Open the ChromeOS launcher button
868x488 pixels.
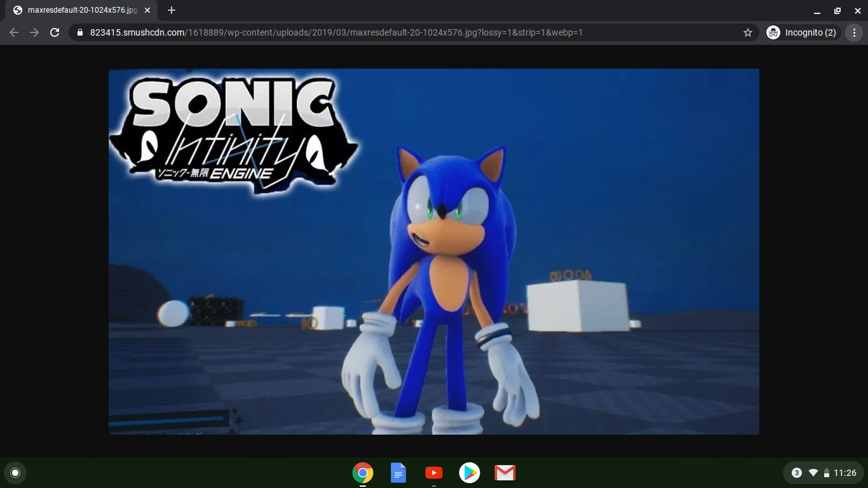click(15, 473)
